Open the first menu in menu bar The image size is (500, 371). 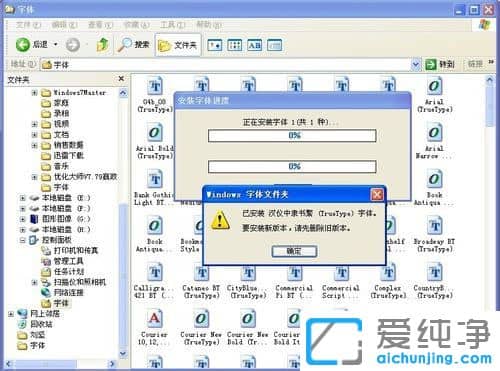coord(28,25)
